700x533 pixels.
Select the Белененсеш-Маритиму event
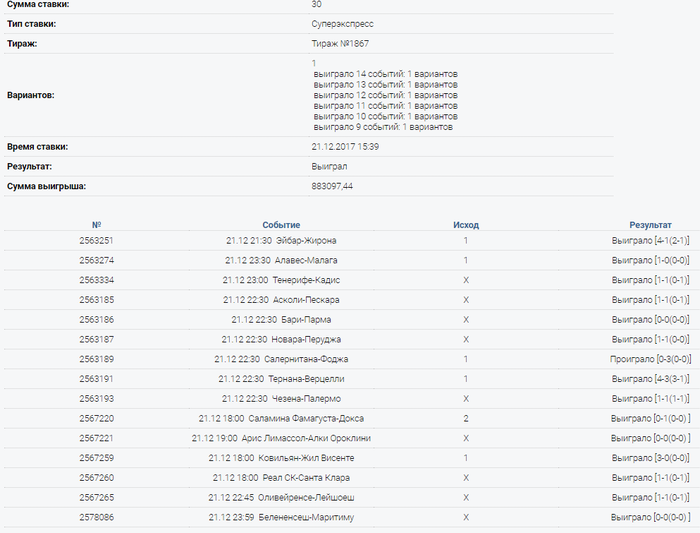pyautogui.click(x=281, y=517)
